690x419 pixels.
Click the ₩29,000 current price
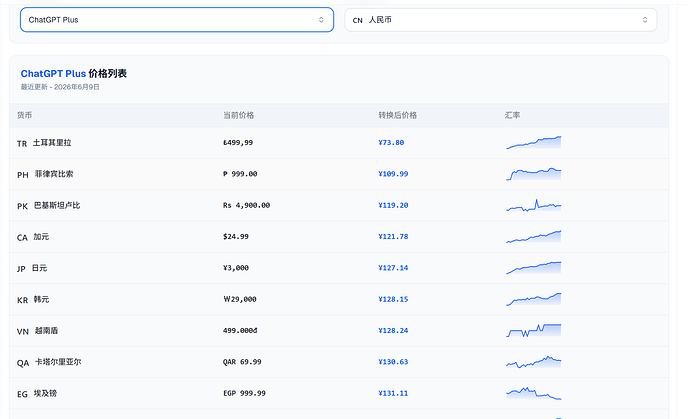click(x=240, y=299)
